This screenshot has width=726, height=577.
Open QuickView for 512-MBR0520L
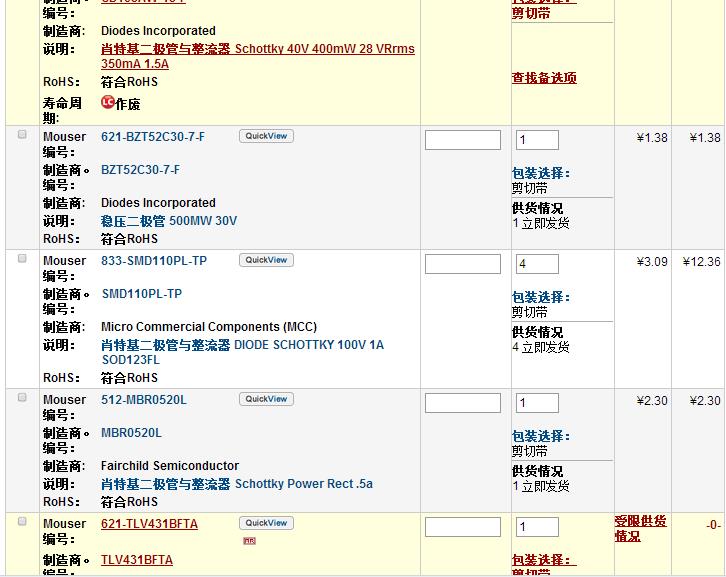click(266, 399)
